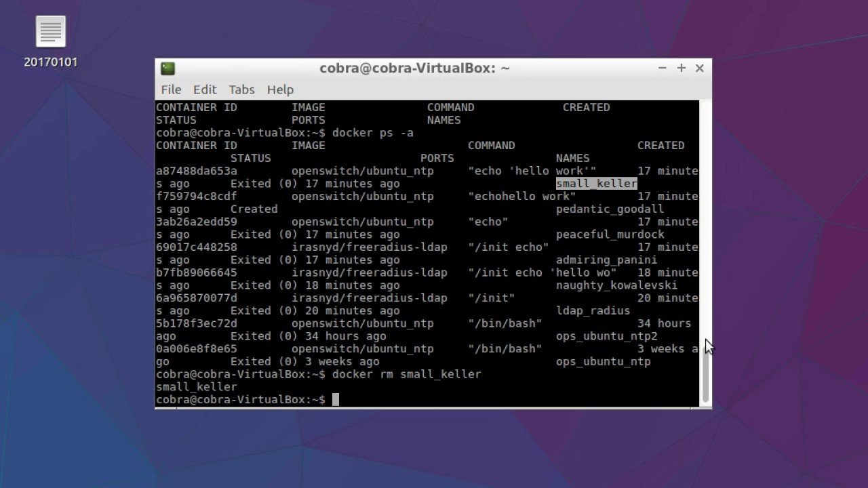Maximize the terminal window

681,68
